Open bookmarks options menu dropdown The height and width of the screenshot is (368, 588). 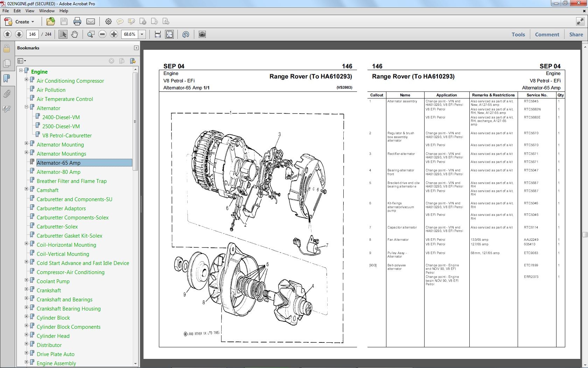(22, 61)
